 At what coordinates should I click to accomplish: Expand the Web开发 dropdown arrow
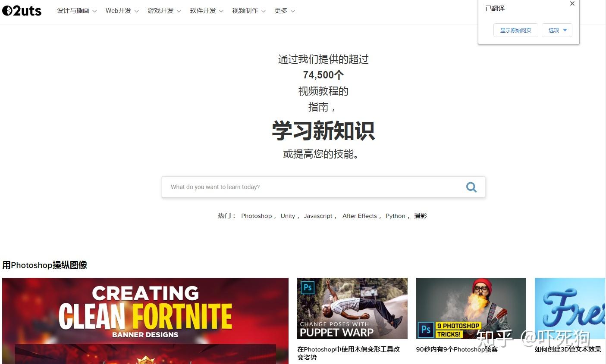(136, 11)
